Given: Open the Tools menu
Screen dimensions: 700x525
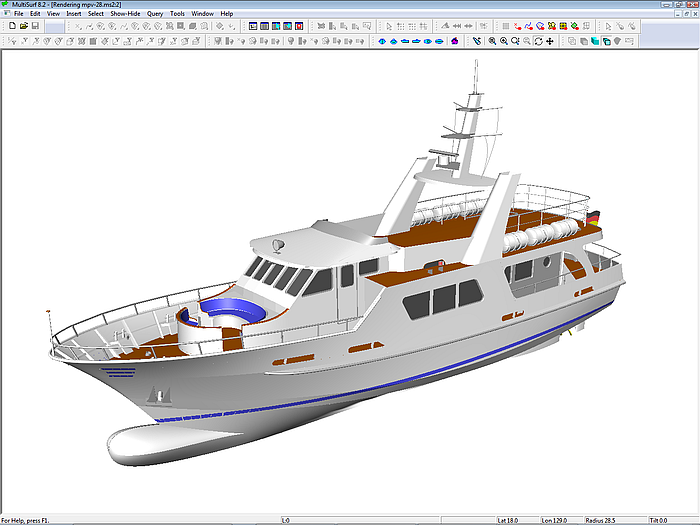Looking at the screenshot, I should (177, 14).
